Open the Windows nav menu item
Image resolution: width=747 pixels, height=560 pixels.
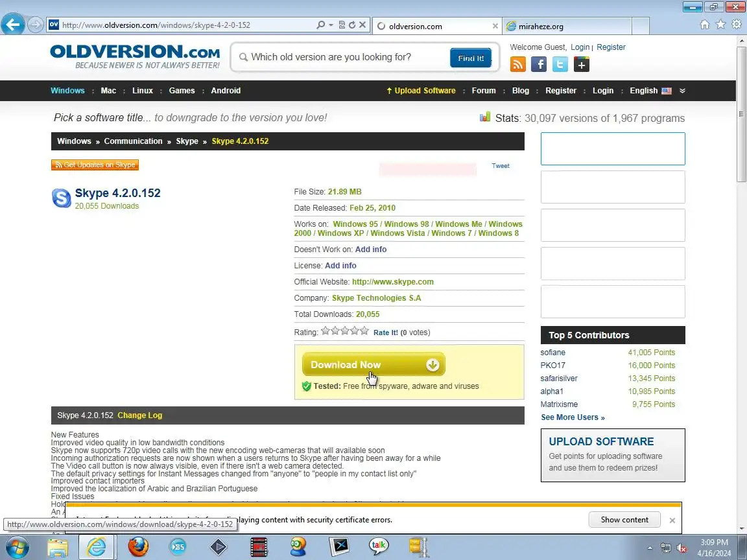coord(67,91)
